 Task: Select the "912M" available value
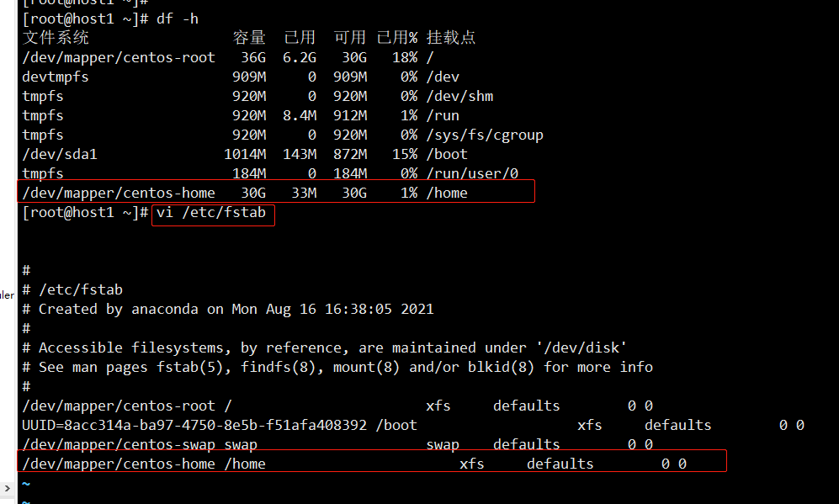pos(350,115)
